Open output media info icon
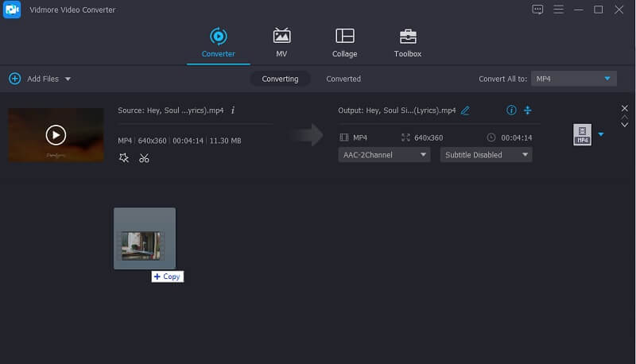The image size is (636, 364). click(511, 110)
